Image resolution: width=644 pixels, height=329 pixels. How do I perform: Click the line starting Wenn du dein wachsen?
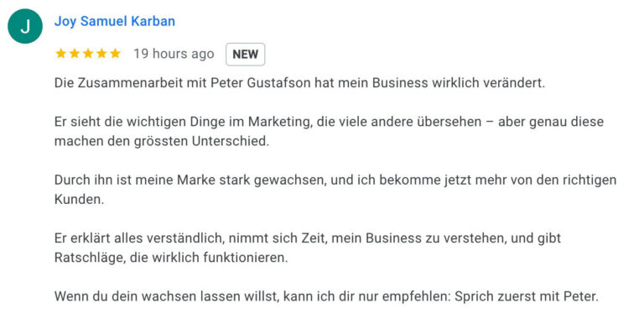coord(326,296)
